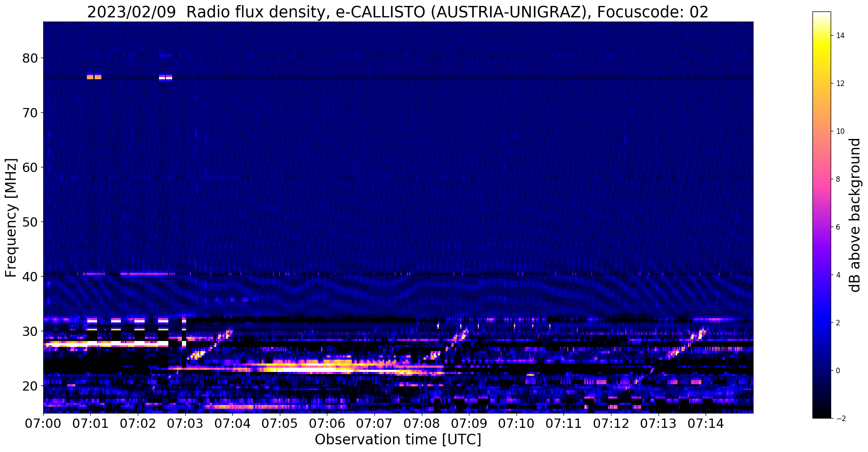Click the 07:08 time tick label
This screenshot has height=452, width=868.
tap(422, 423)
